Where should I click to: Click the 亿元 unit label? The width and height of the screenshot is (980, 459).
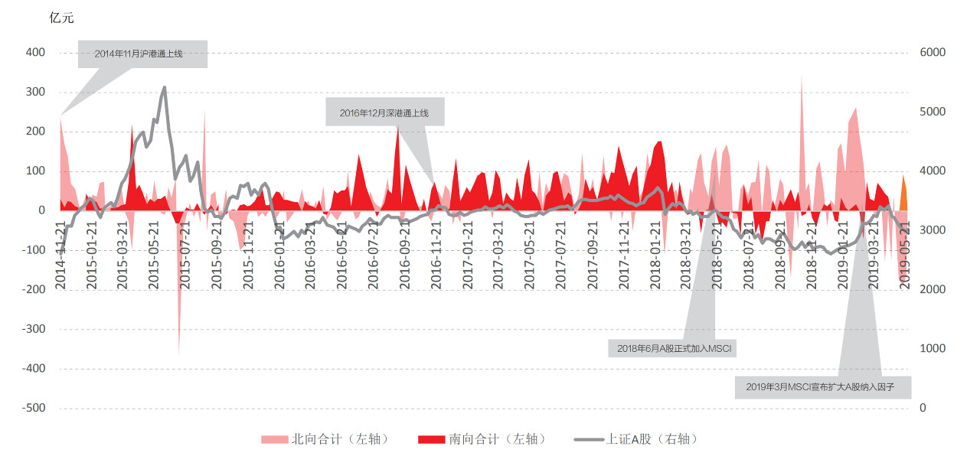click(61, 18)
